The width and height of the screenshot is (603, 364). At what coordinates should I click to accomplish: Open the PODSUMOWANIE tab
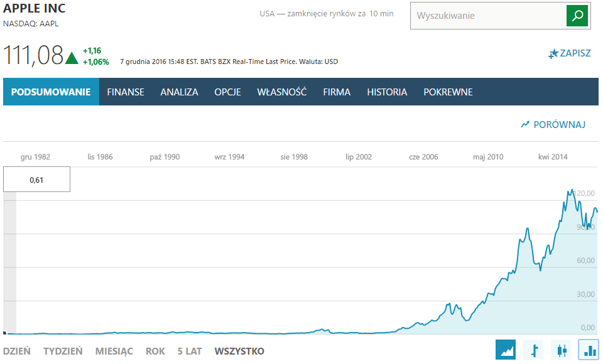tap(51, 92)
